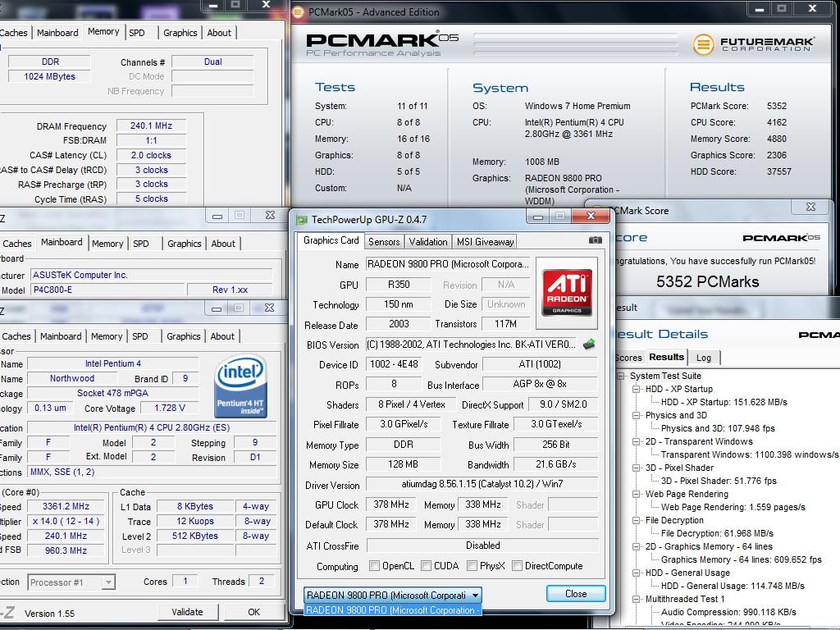Switch to the Validation tab in GPU-Z
This screenshot has width=840, height=630.
428,242
